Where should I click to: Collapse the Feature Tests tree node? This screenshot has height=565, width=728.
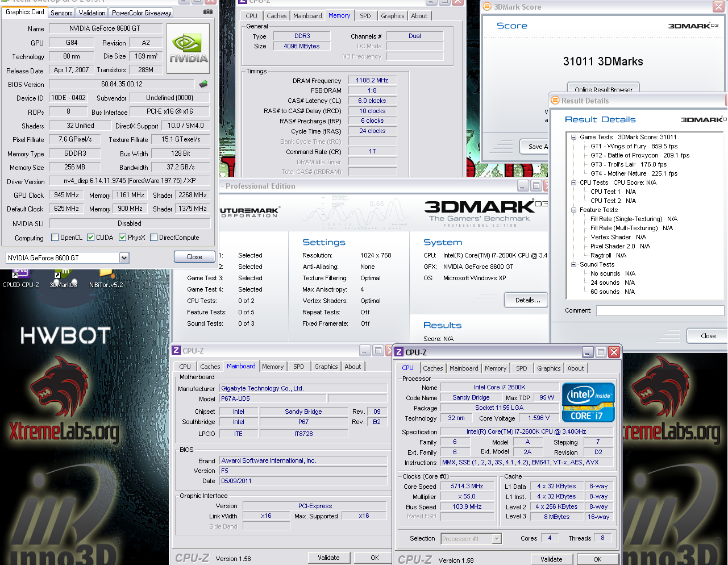[x=573, y=210]
